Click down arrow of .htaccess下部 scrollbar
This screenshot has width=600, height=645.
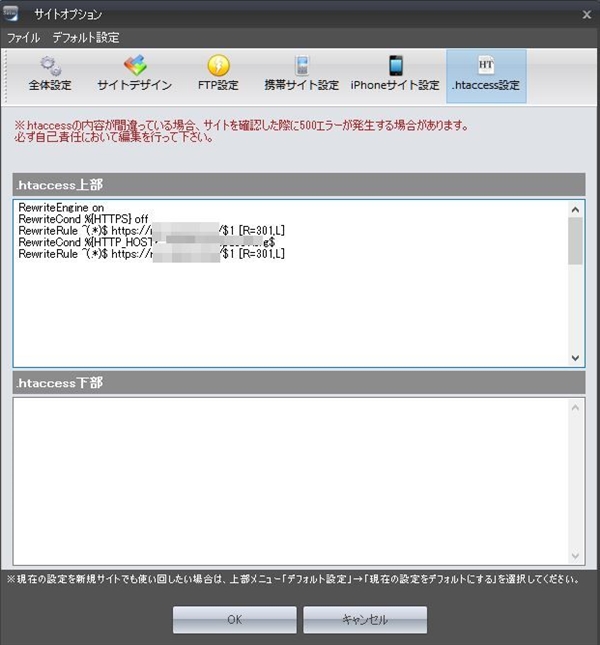575,556
